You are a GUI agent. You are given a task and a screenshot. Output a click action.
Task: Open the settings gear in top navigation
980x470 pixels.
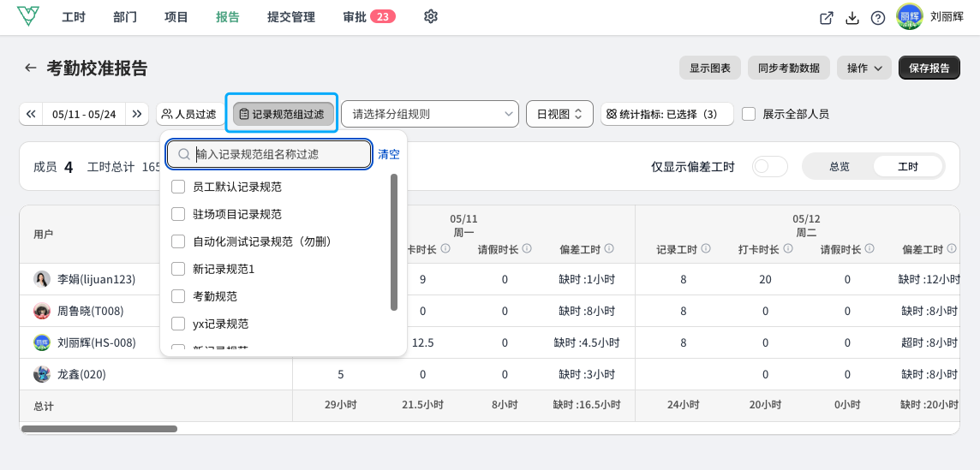430,17
